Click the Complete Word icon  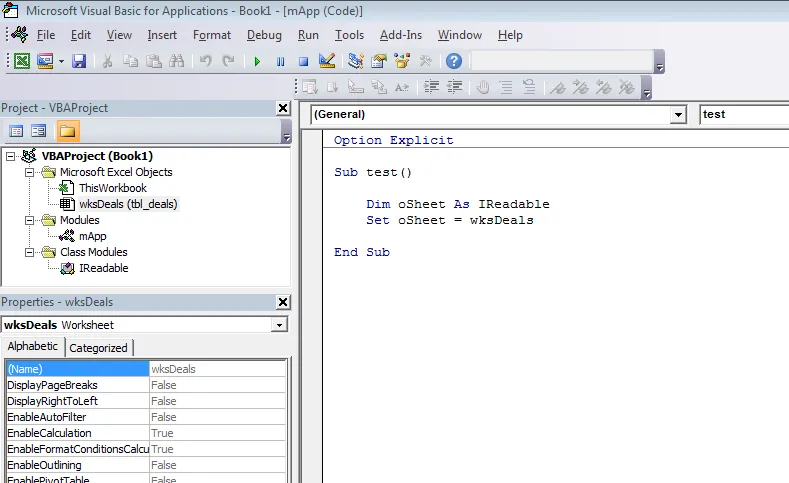pos(402,87)
